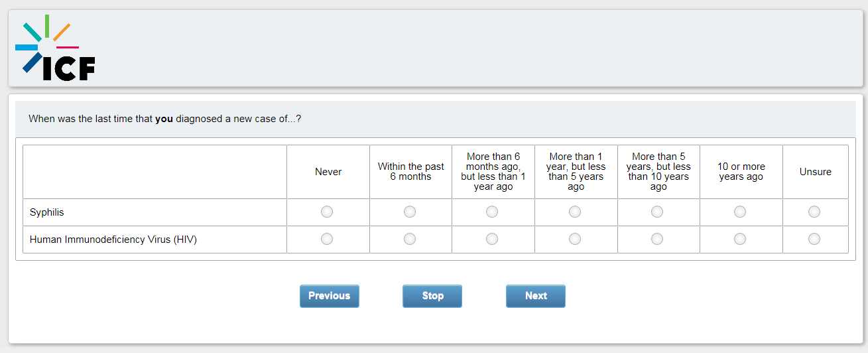Click the Syphilis row label
This screenshot has height=353, width=868.
pyautogui.click(x=47, y=212)
